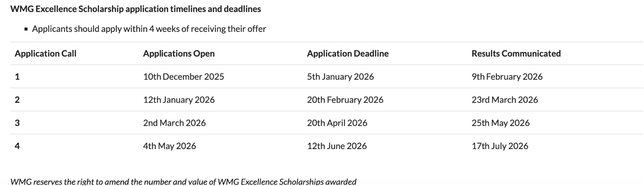Click the 'apply within 4 weeks' bullet text
The height and width of the screenshot is (186, 644).
point(149,29)
